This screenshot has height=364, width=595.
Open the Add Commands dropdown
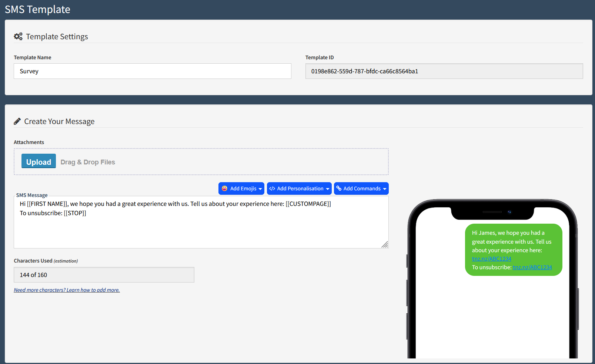click(361, 188)
